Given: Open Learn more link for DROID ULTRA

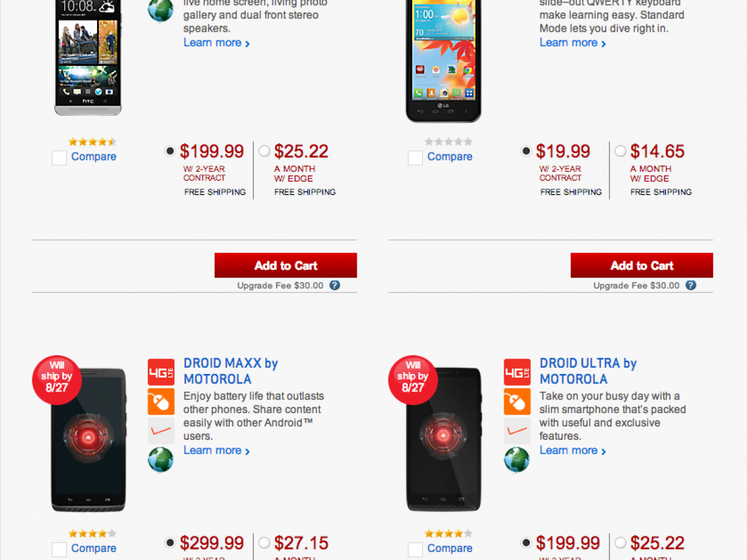Looking at the screenshot, I should pos(572,450).
